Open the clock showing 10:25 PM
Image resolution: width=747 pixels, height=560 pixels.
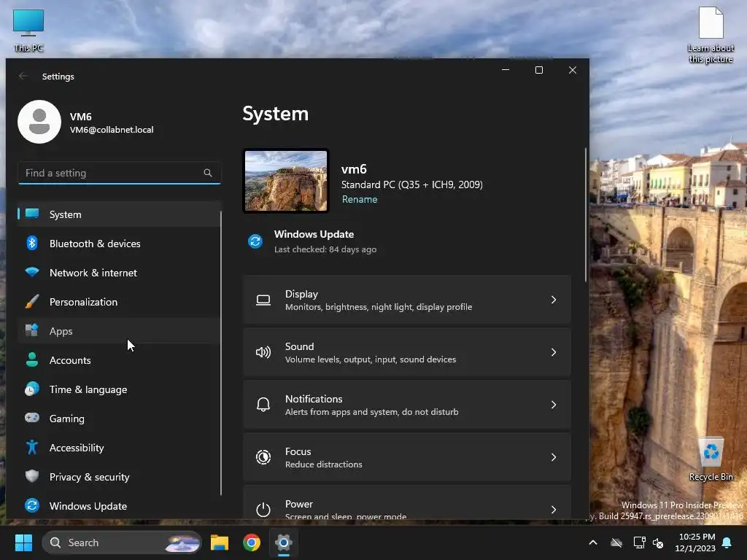[x=695, y=542]
